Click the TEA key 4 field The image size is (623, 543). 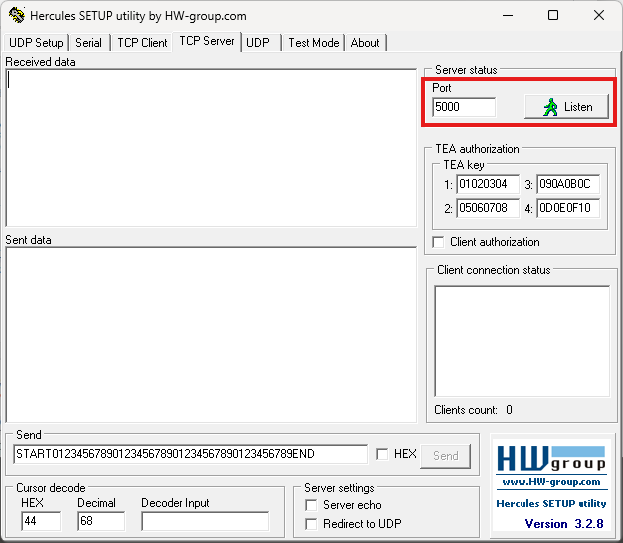point(567,208)
